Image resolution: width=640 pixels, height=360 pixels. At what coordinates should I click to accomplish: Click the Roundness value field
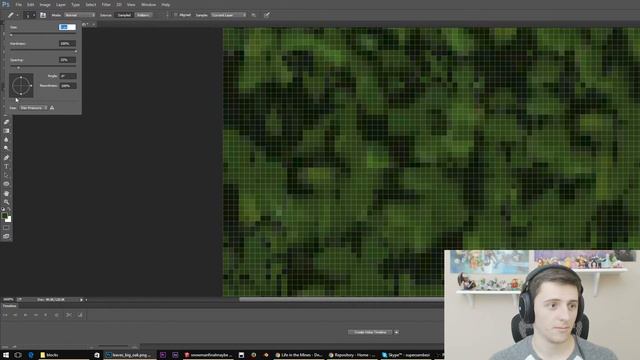coord(68,86)
